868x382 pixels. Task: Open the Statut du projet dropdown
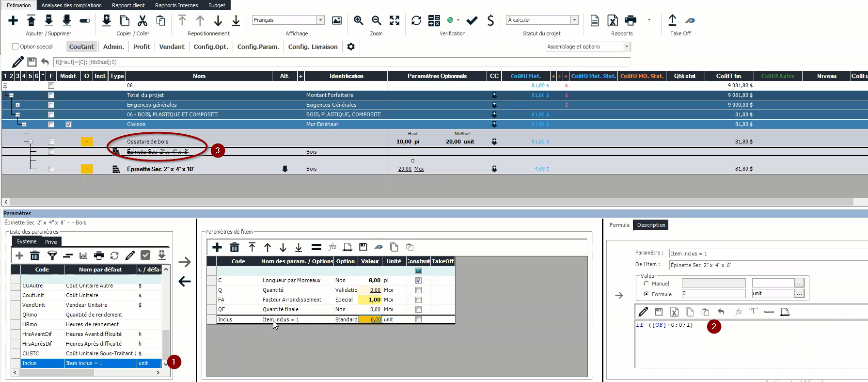click(574, 20)
